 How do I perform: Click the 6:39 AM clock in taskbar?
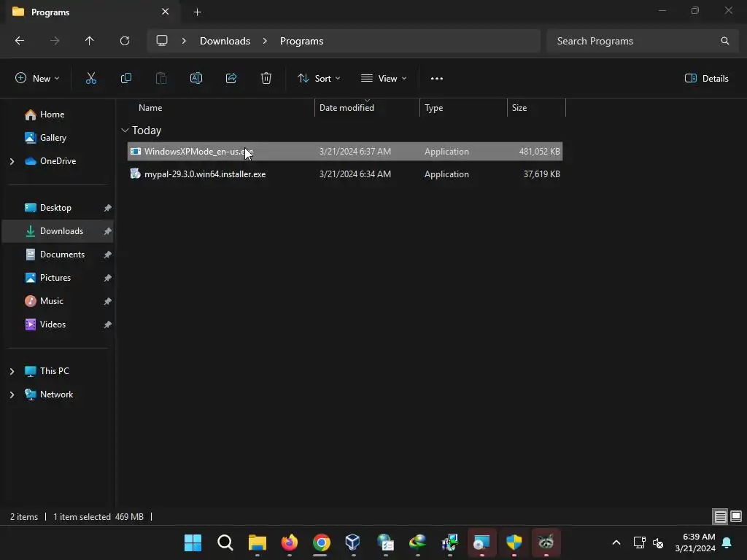click(695, 542)
